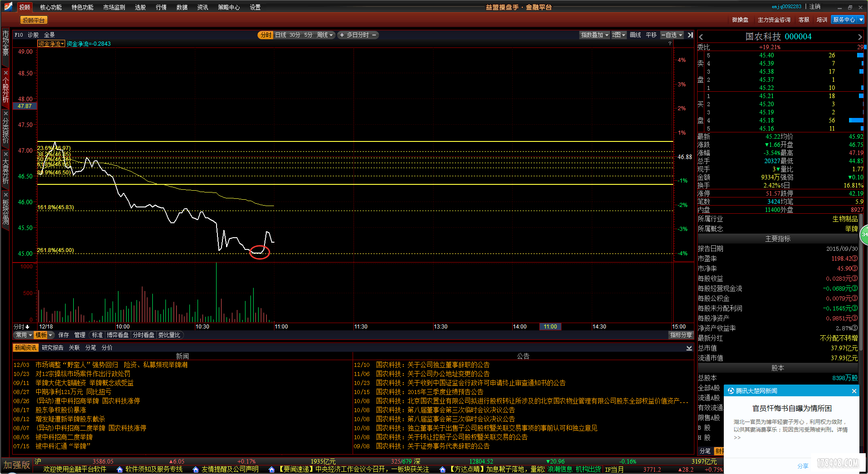Open the 自选 dropdown
Screen dimensions: 868x474
pyautogui.click(x=672, y=35)
